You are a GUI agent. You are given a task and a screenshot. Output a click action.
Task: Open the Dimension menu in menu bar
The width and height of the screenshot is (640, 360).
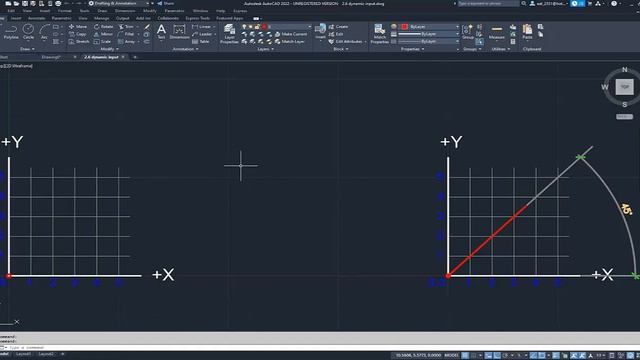point(125,11)
